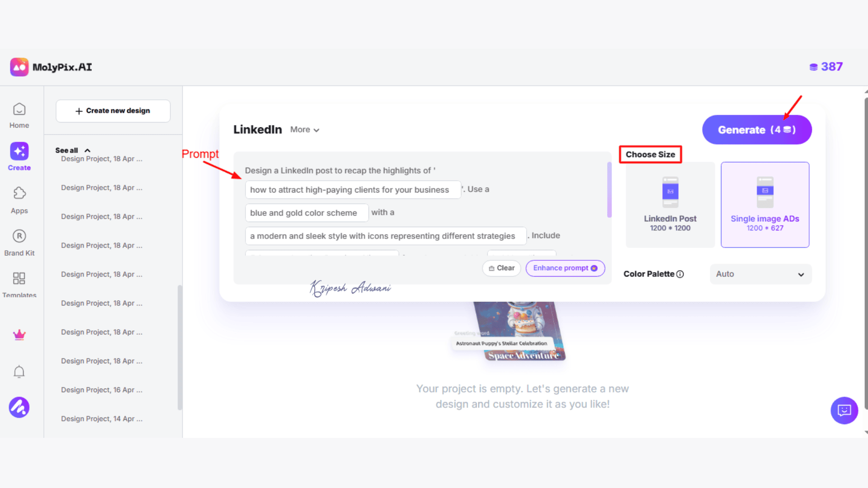Open the Brand Kit icon
The image size is (868, 488).
pyautogui.click(x=19, y=236)
